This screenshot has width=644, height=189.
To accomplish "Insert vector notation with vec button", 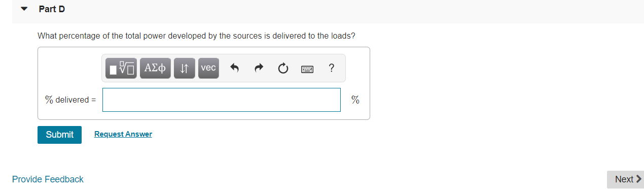I will click(208, 68).
